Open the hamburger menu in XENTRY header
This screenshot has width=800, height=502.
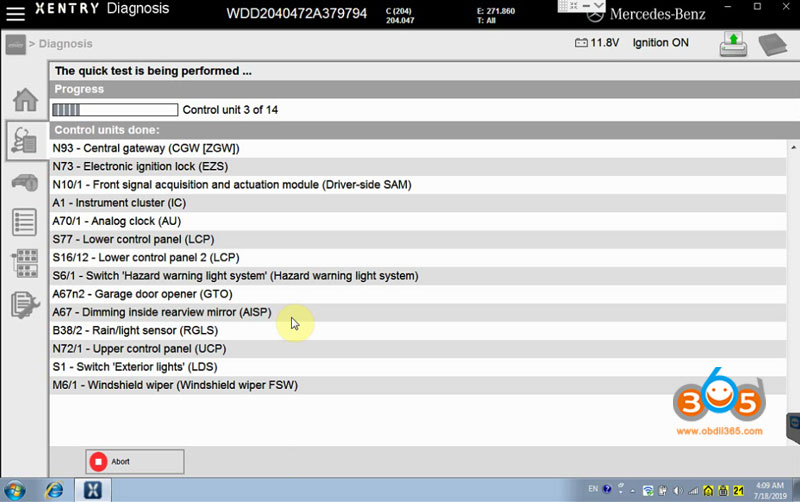[x=15, y=13]
